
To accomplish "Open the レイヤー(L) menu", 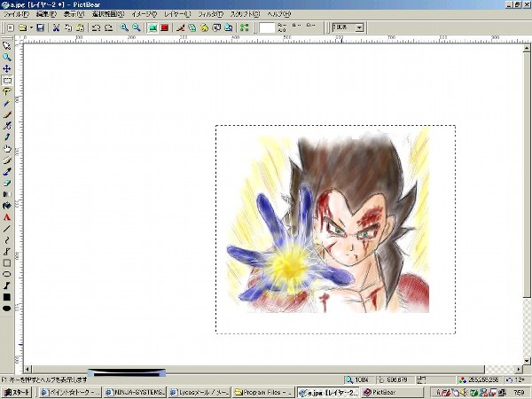I will click(x=176, y=15).
